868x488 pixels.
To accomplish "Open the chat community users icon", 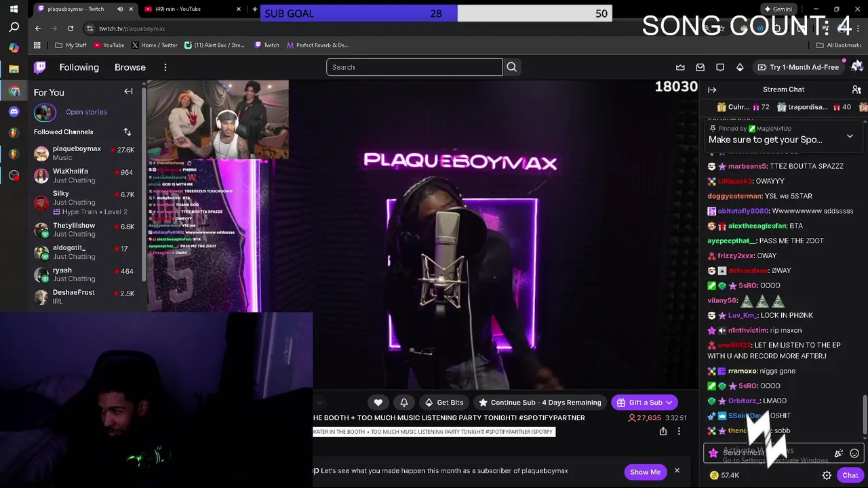I will pos(856,89).
